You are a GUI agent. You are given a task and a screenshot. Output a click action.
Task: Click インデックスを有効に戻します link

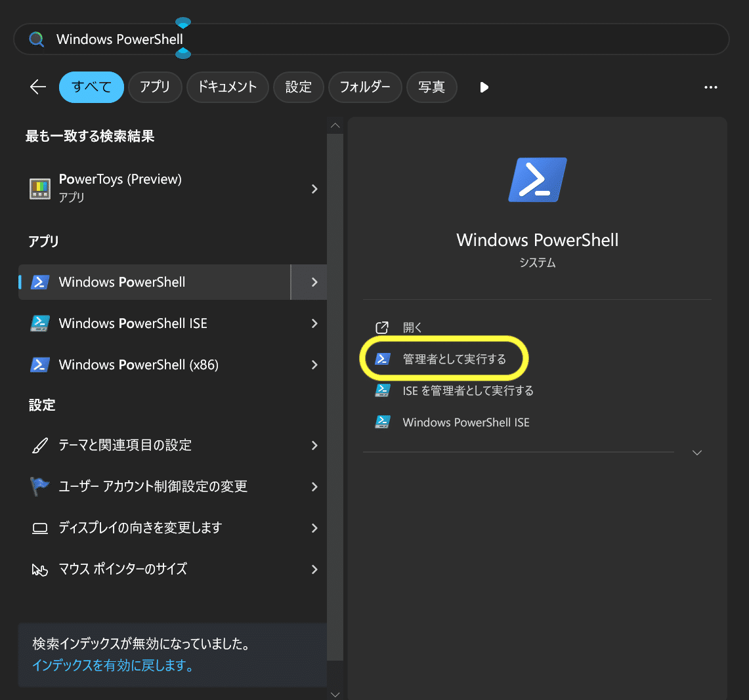coord(113,665)
